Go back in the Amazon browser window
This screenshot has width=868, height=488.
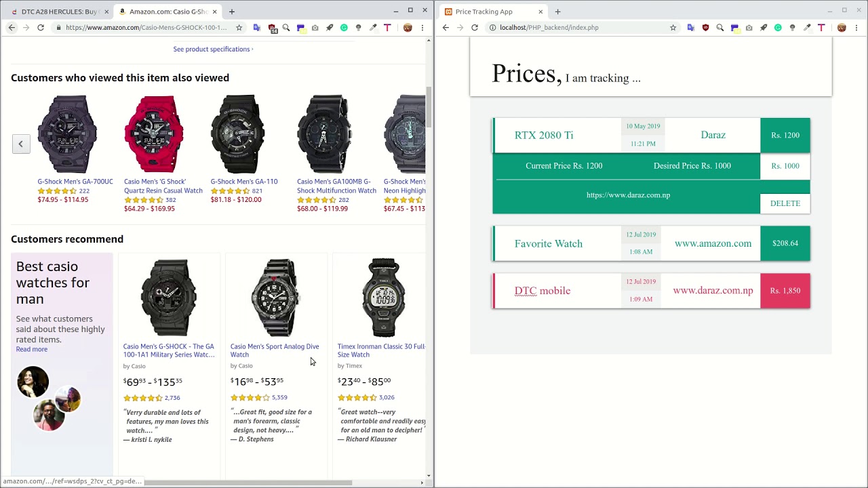pyautogui.click(x=12, y=28)
